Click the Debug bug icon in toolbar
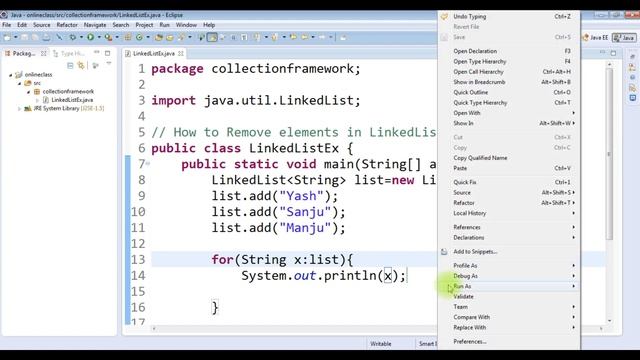 click(73, 38)
